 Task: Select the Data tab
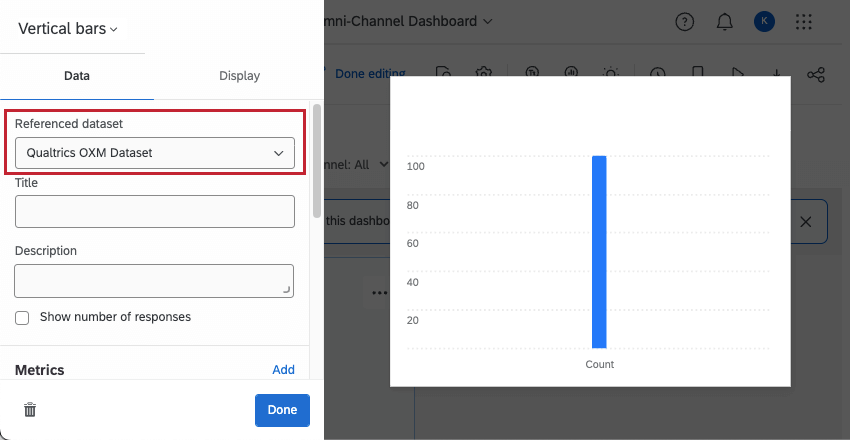[77, 76]
